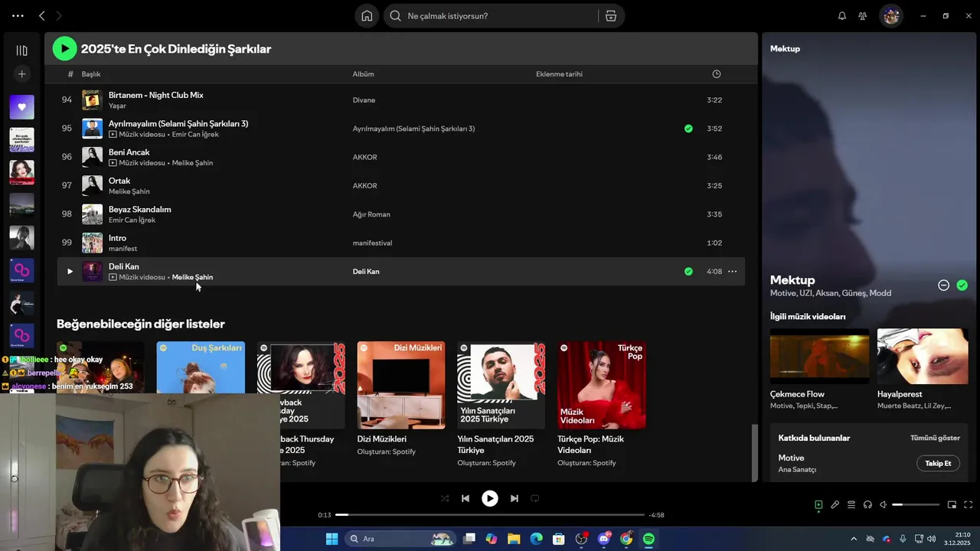Toggle repeat in the player bar

coord(535,498)
